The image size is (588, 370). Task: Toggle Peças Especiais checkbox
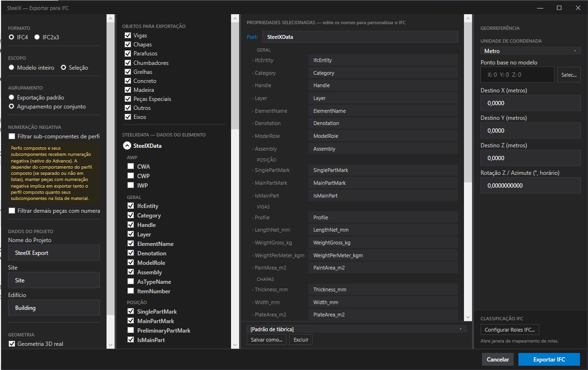click(128, 99)
